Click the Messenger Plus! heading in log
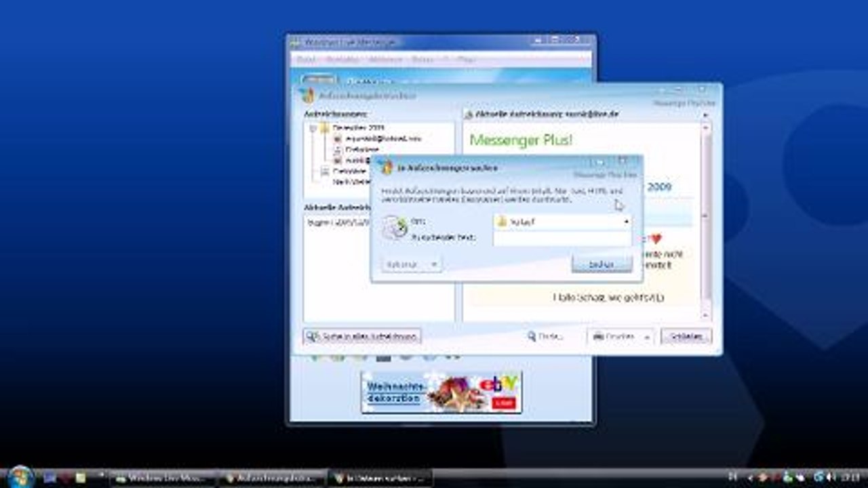The image size is (868, 488). click(521, 140)
